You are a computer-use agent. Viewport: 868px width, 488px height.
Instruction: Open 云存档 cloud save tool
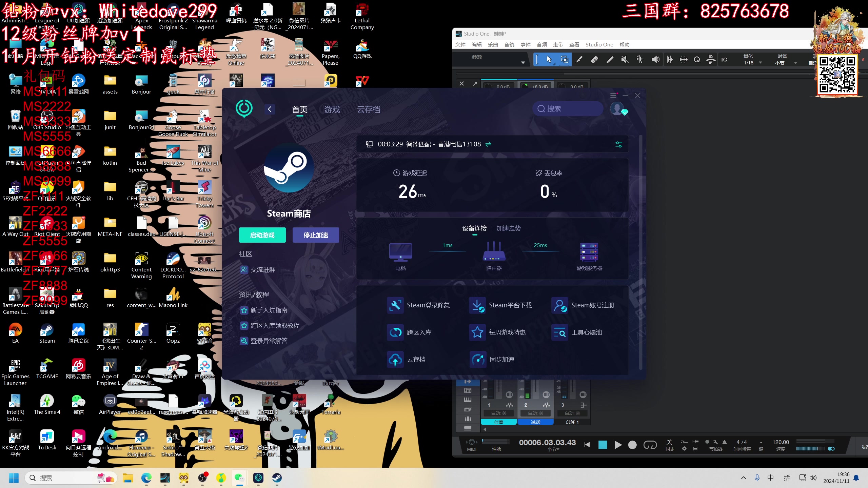[x=406, y=359]
